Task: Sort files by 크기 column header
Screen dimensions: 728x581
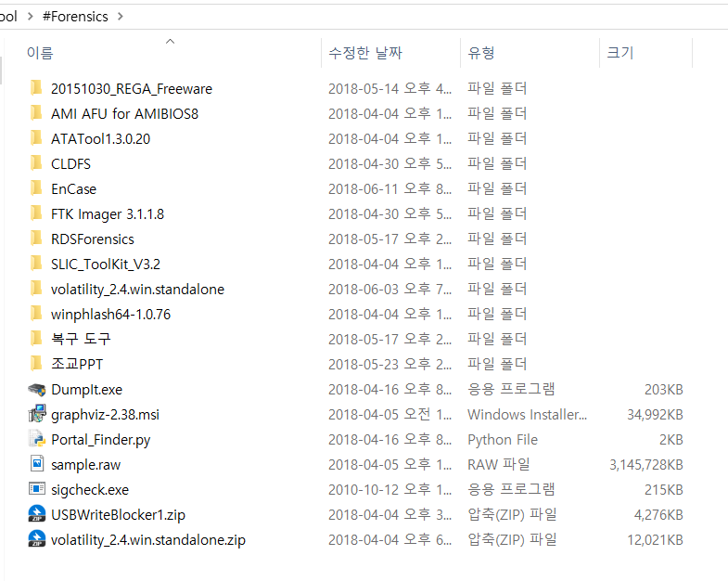Action: [620, 53]
